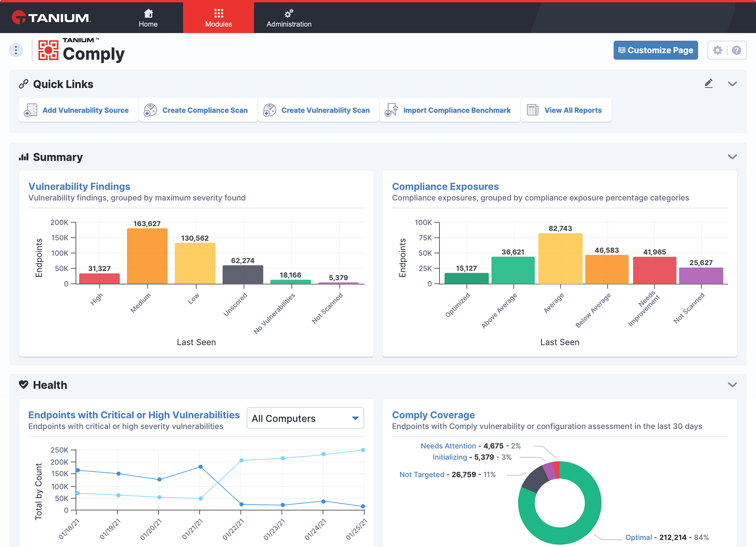Open the Vulnerability Findings title link
The image size is (756, 547).
(79, 186)
